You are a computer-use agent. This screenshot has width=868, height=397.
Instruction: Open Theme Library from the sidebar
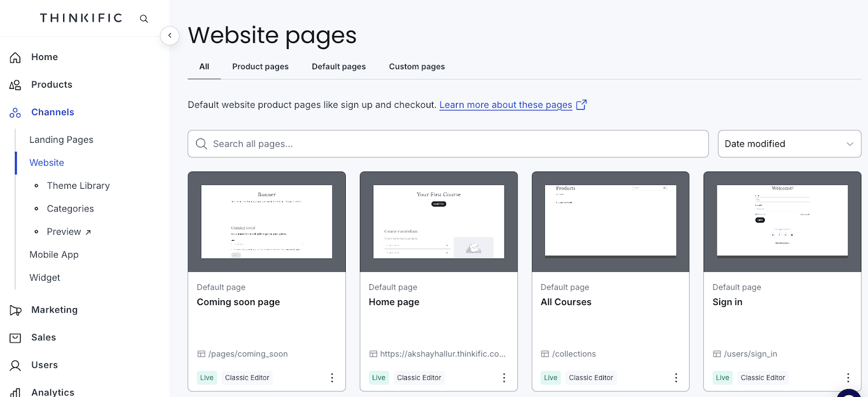[x=78, y=185]
